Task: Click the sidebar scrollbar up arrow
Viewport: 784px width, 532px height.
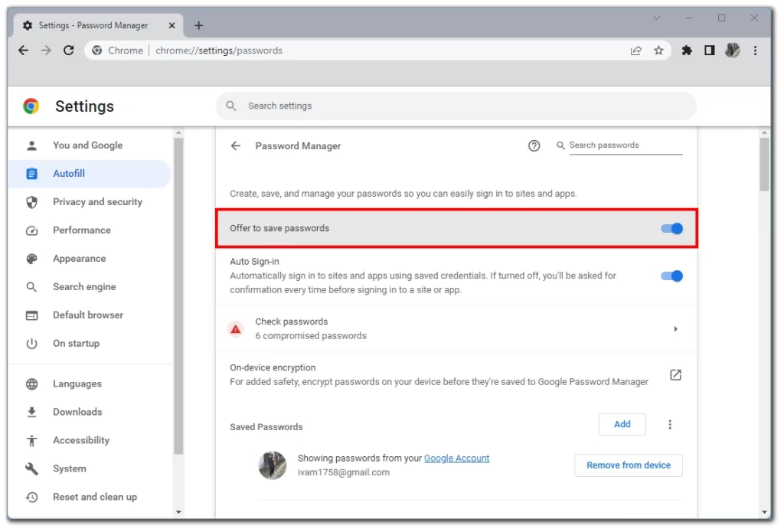Action: [x=179, y=133]
